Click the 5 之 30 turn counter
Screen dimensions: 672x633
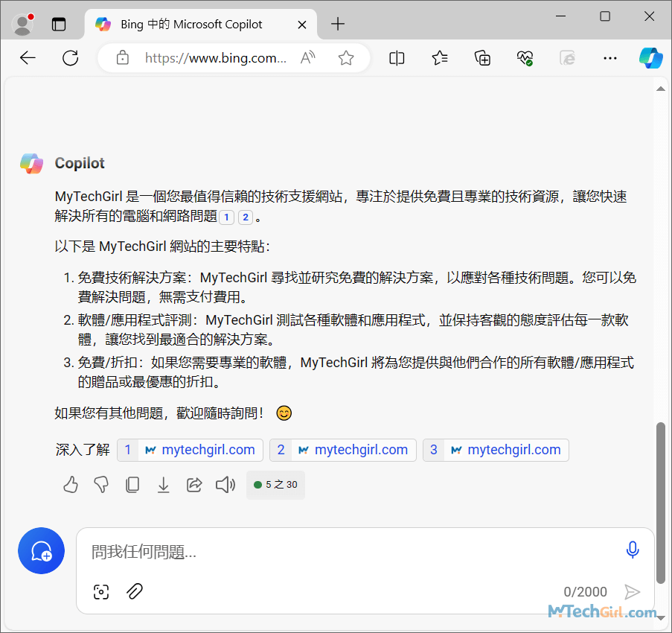pyautogui.click(x=275, y=485)
